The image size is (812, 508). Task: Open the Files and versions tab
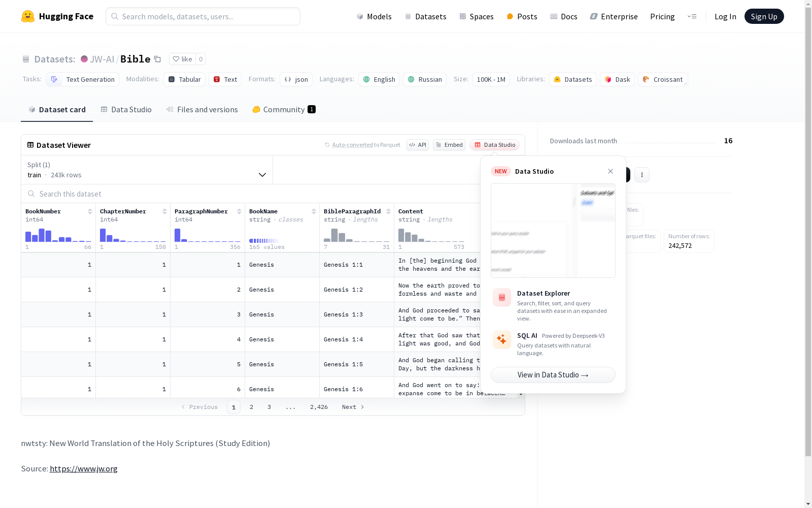(x=202, y=110)
